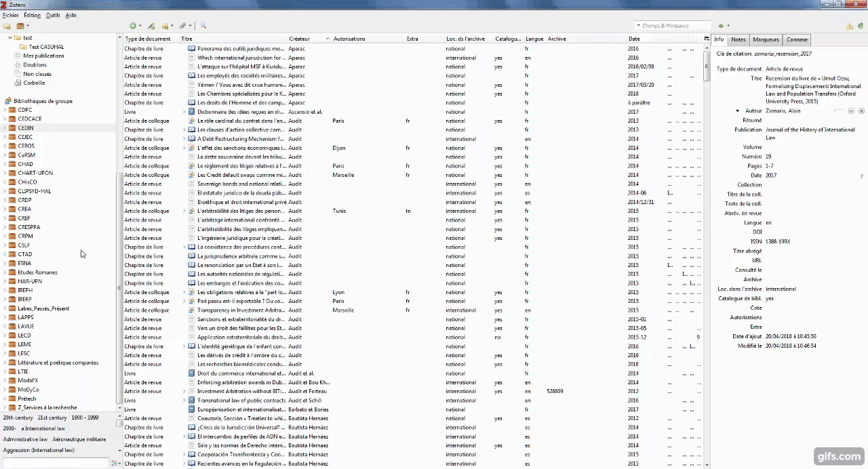Click the green Sync with server icon
Viewport: 868px width, 469px height.
pos(861,26)
